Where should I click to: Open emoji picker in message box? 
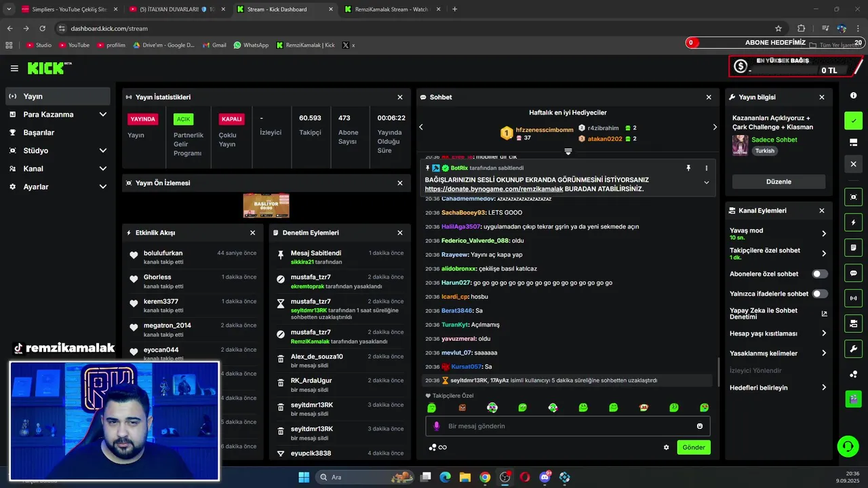(x=700, y=426)
